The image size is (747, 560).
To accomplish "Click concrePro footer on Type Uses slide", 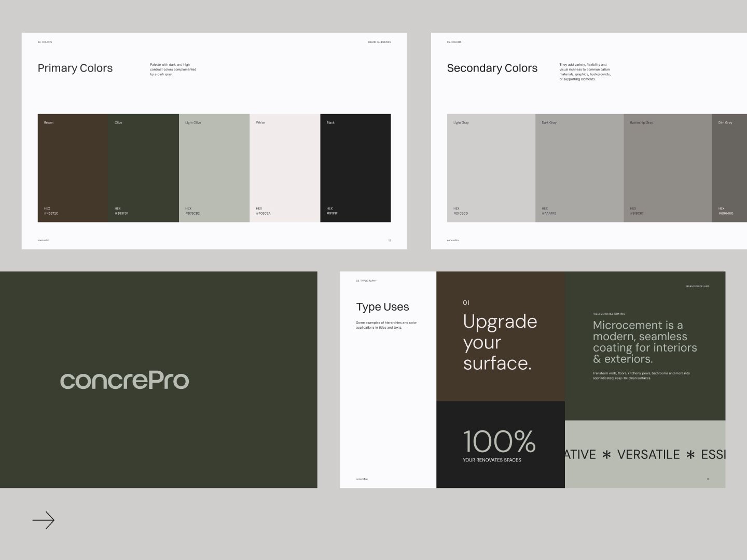I will tap(362, 479).
